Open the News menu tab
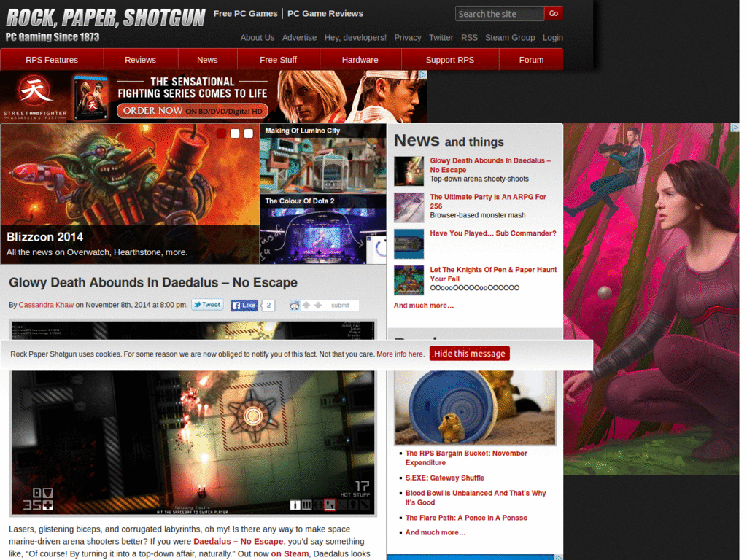747x560 pixels. click(207, 60)
